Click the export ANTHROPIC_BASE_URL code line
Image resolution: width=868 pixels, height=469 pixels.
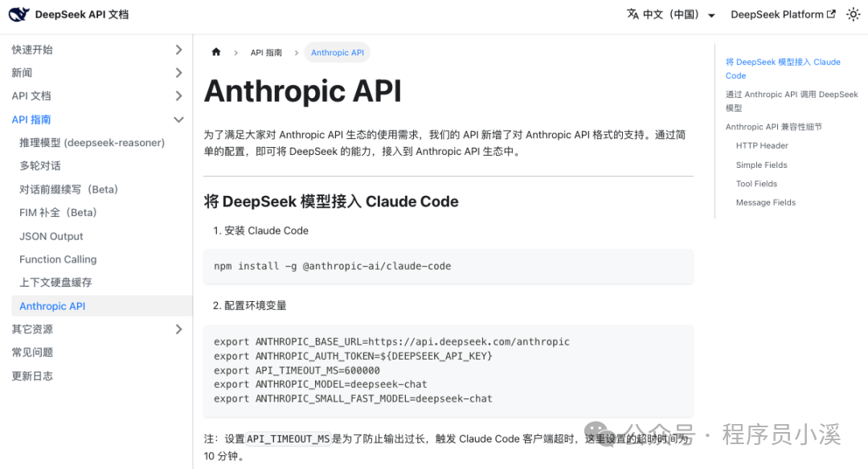click(391, 342)
